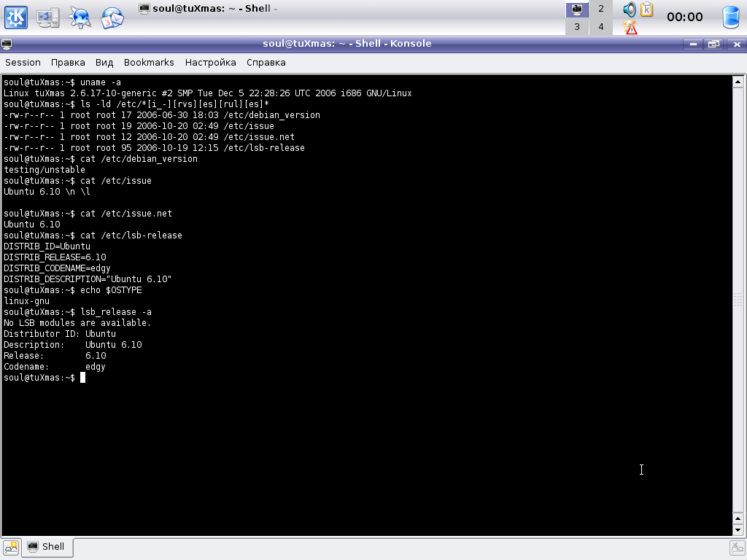Click 'No LSB modules are available.' line

coord(77,323)
